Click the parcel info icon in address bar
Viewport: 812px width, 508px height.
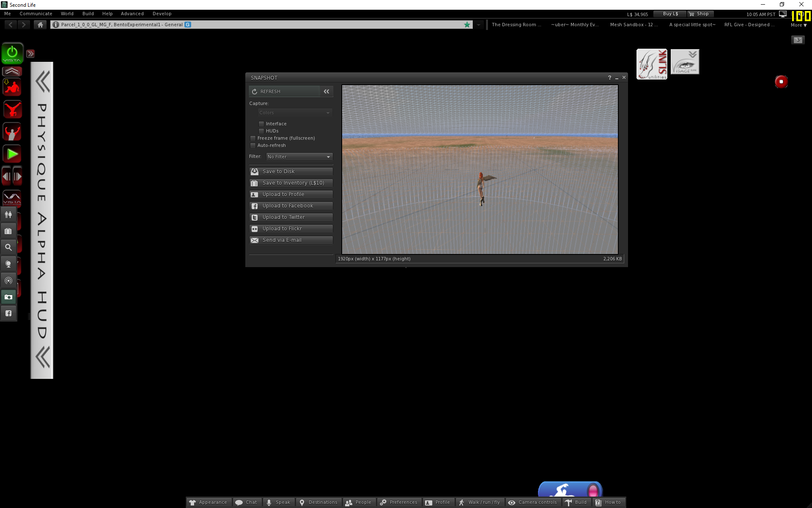pyautogui.click(x=55, y=25)
